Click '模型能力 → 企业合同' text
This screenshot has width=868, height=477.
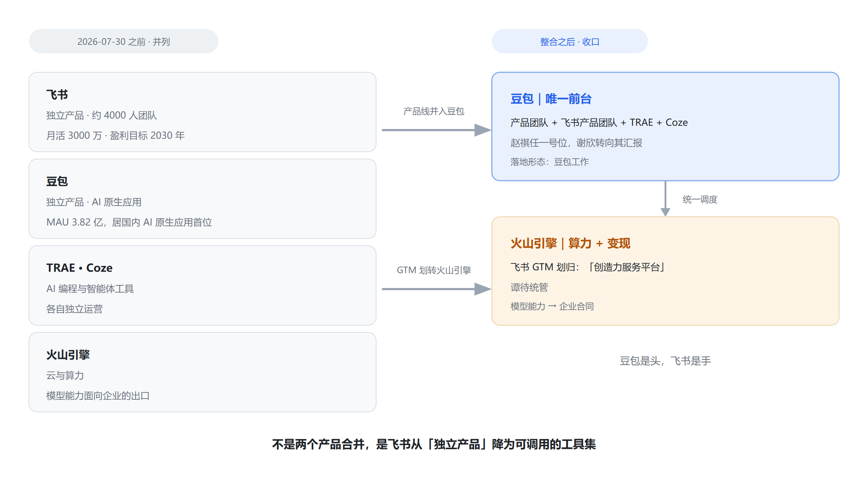click(552, 306)
